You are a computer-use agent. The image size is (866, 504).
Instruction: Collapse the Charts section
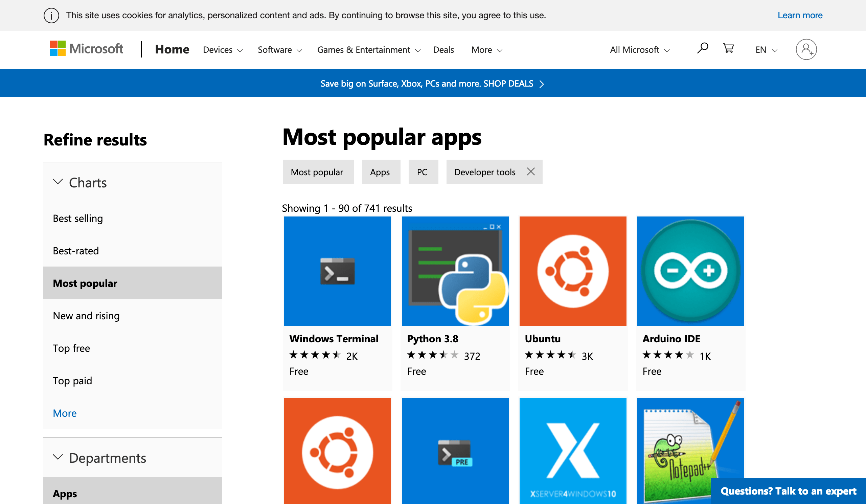click(58, 182)
